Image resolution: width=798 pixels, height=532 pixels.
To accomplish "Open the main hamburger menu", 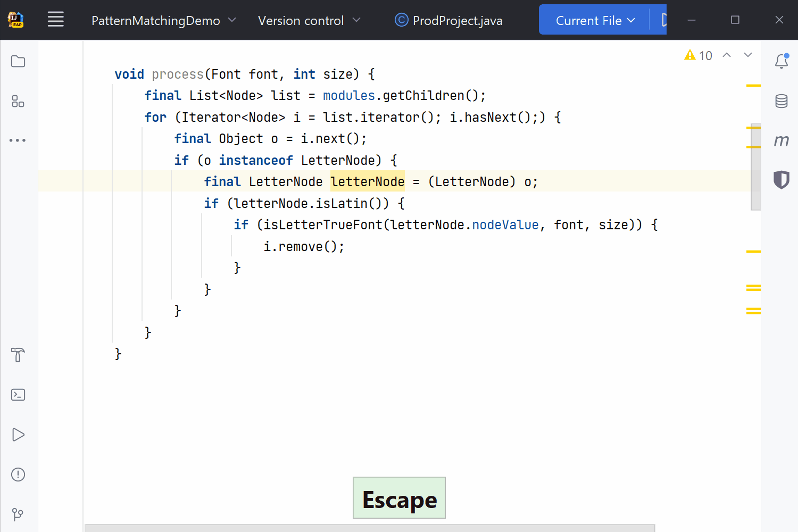I will [55, 20].
